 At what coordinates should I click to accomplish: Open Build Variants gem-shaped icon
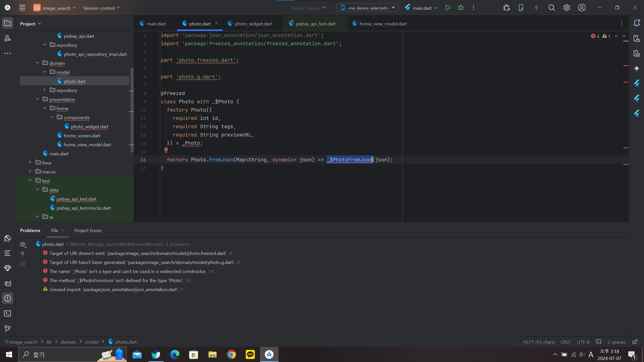point(8,268)
